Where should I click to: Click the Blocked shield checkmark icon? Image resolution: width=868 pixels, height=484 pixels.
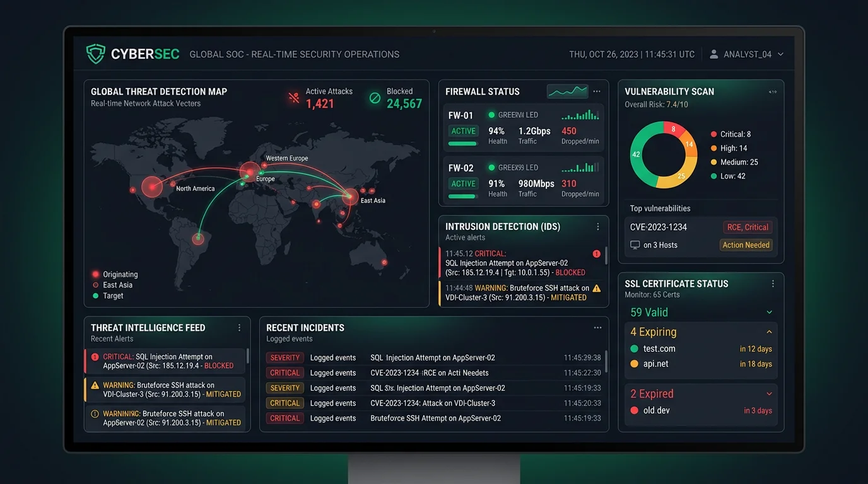click(x=373, y=96)
